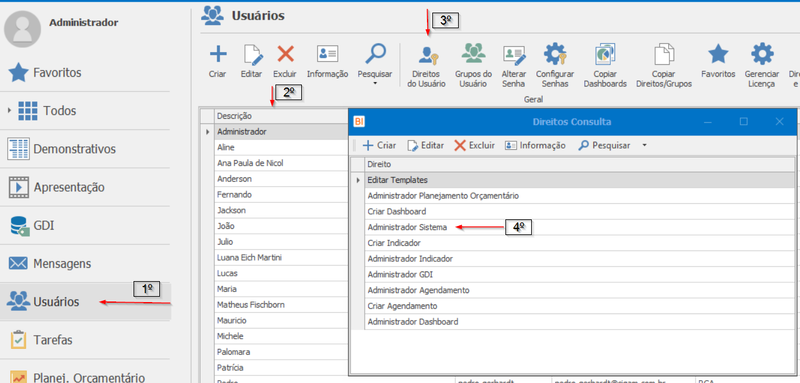Select Administrador Dashboard right
The height and width of the screenshot is (383, 800).
[580, 322]
